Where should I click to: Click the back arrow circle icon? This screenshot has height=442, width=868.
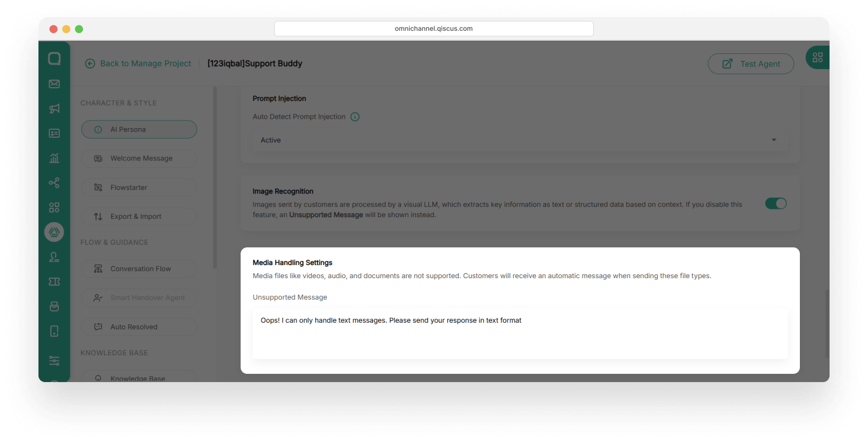[x=90, y=64]
